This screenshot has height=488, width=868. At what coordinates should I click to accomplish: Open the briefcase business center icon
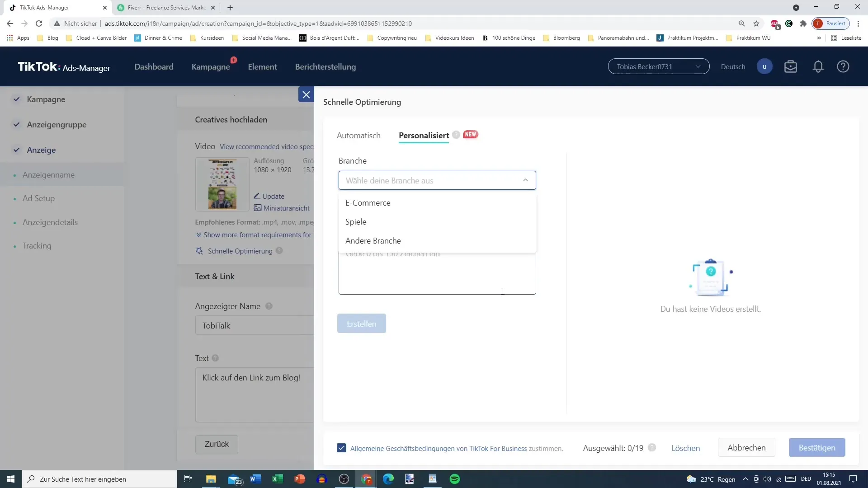click(790, 67)
